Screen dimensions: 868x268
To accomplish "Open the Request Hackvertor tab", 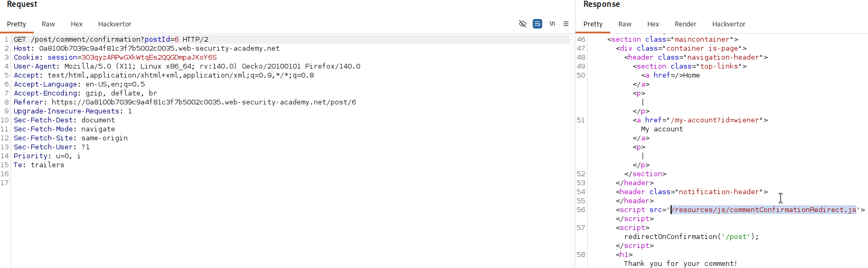I will coord(115,24).
